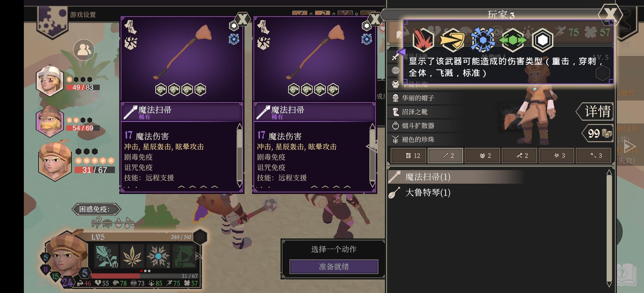644x293 pixels.
Task: Select the blonde helmeted hero portrait
Action: point(50,81)
